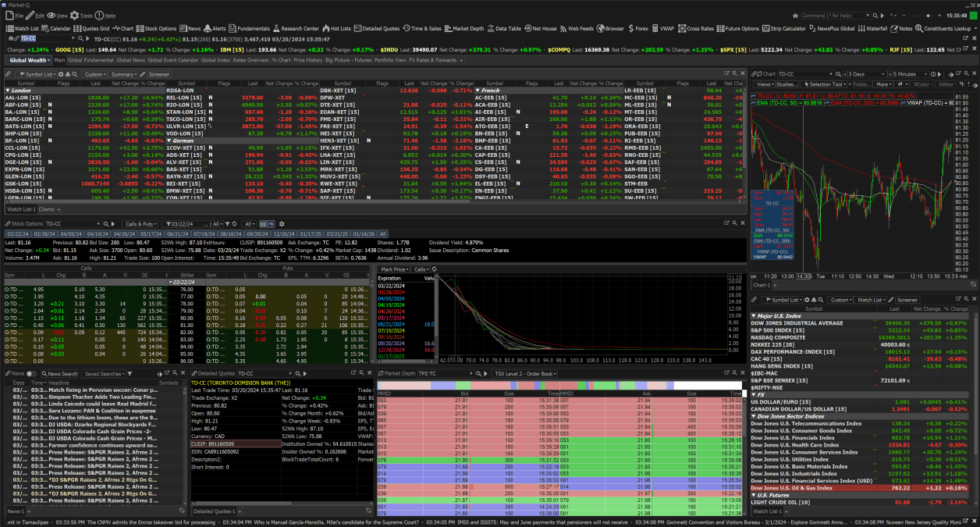
Task: Open the Waterfall tool
Action: pyautogui.click(x=873, y=28)
